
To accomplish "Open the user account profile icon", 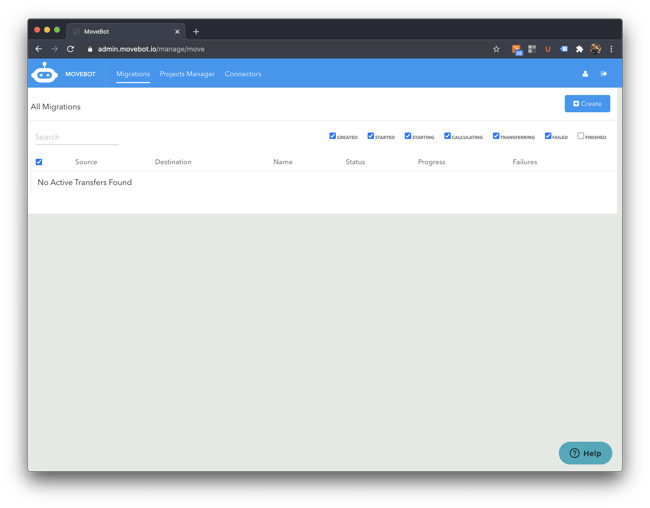I will pos(585,74).
